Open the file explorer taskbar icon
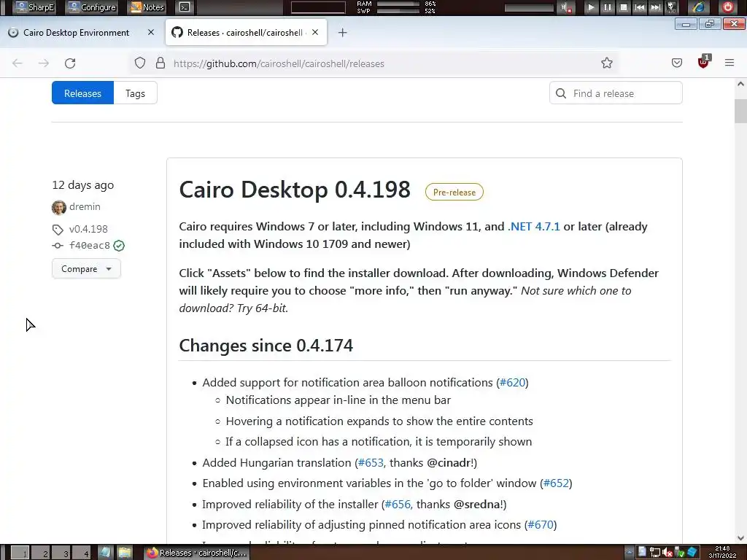747x560 pixels. click(x=124, y=553)
